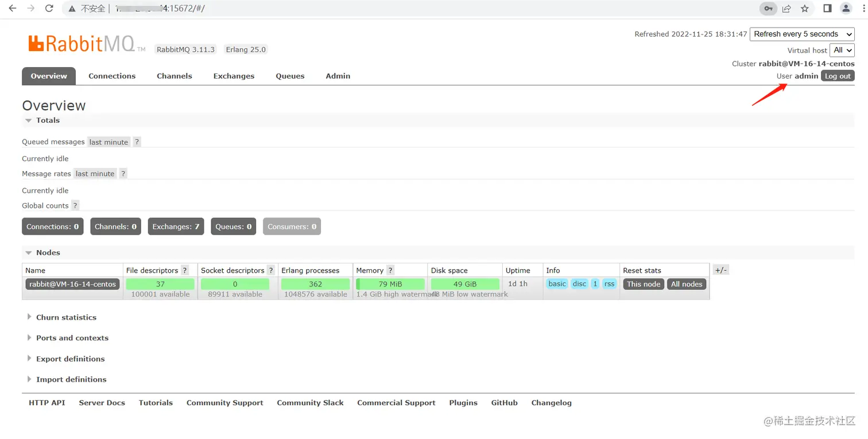Open the Chrome three-dot menu

(863, 9)
